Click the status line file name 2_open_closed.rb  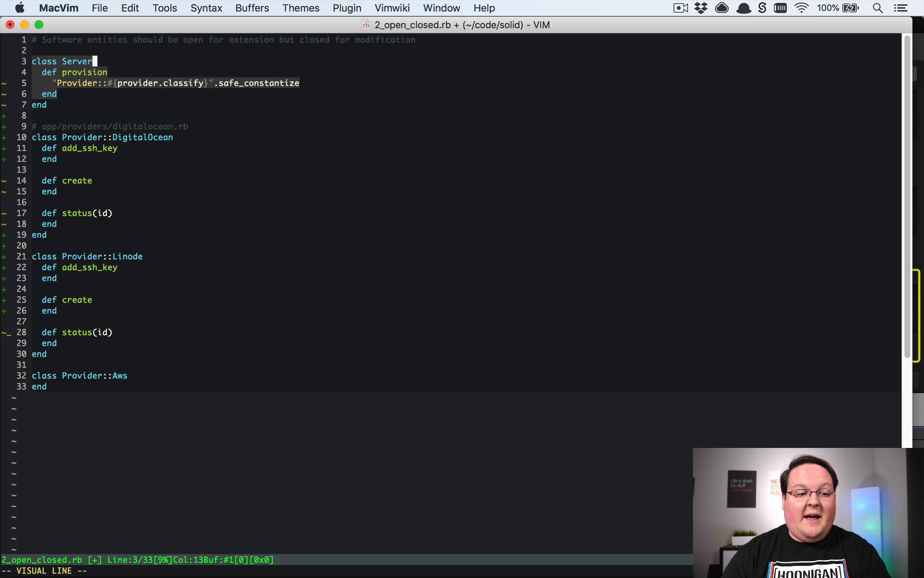[41, 560]
